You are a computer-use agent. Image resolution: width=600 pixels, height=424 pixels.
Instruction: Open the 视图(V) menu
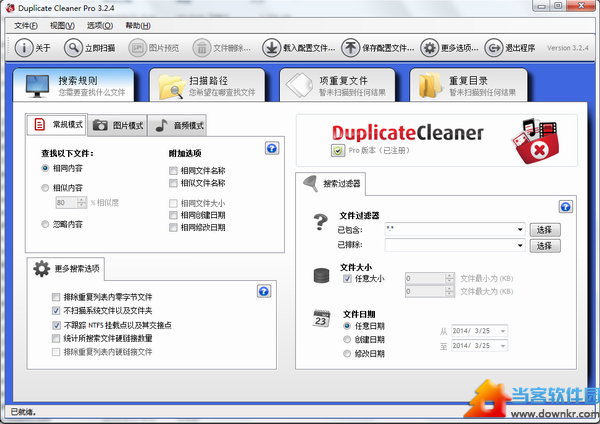(x=62, y=26)
